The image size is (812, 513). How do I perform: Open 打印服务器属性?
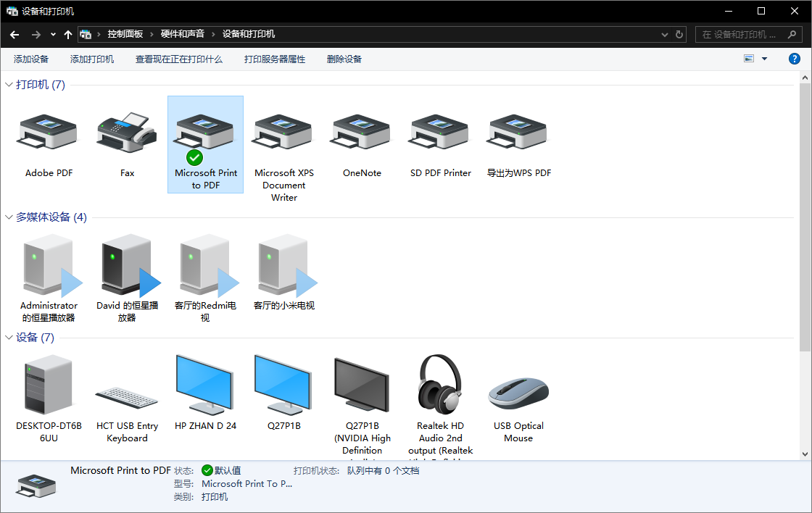coord(275,59)
